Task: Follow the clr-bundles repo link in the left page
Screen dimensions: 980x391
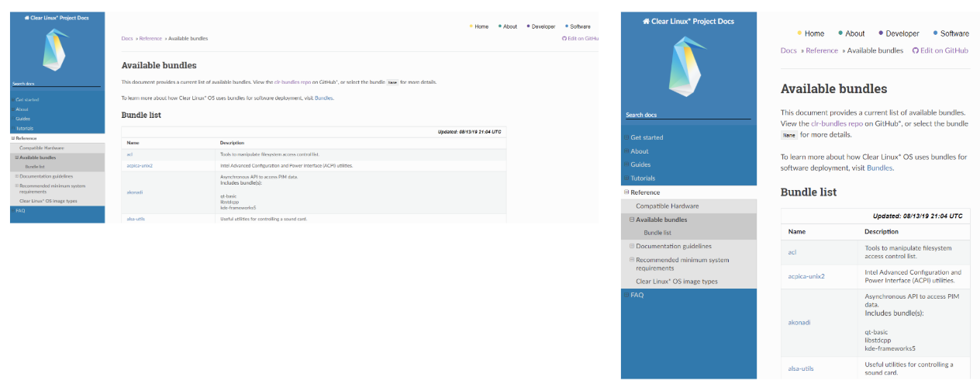Action: tap(292, 81)
